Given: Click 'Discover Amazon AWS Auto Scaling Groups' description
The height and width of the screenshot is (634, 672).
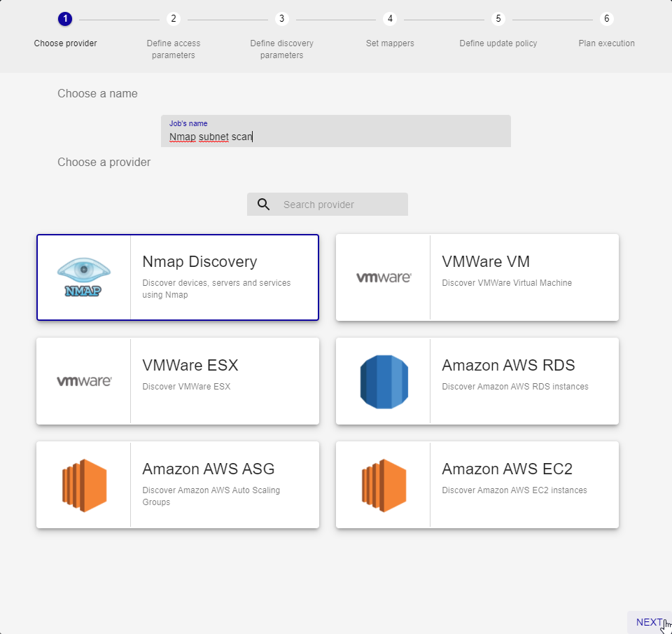Looking at the screenshot, I should click(x=211, y=496).
